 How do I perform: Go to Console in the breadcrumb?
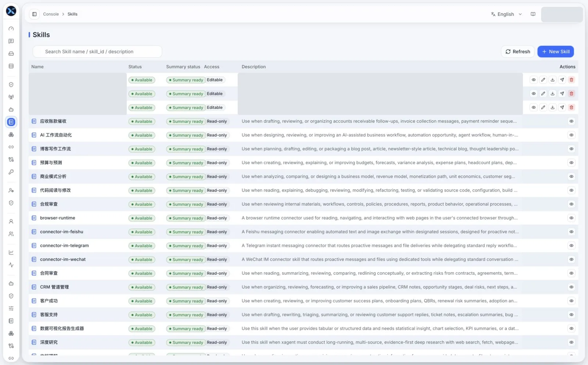[51, 14]
